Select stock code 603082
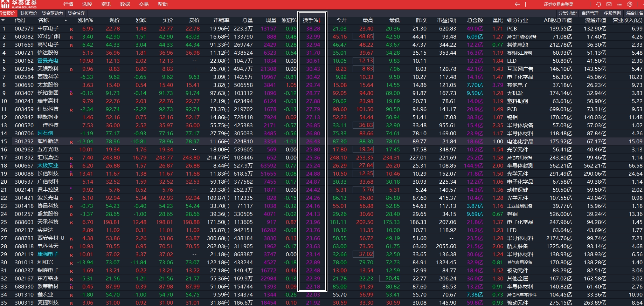 point(24,36)
